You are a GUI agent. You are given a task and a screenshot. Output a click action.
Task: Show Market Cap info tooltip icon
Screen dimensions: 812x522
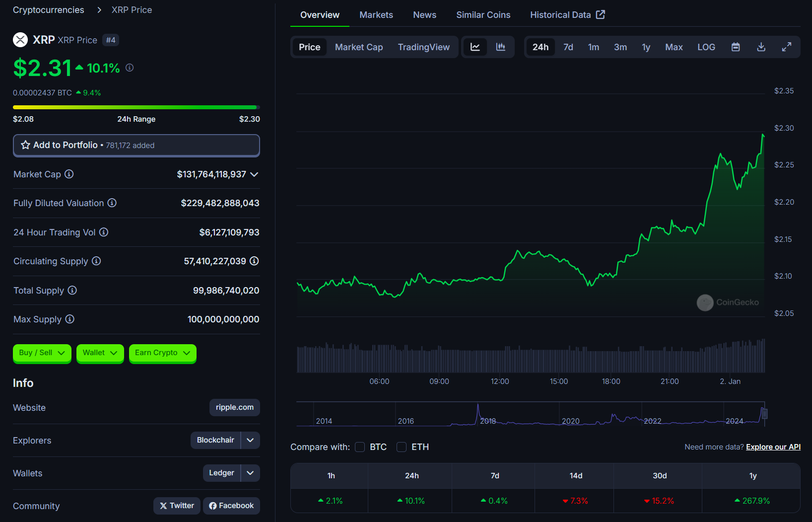(69, 174)
